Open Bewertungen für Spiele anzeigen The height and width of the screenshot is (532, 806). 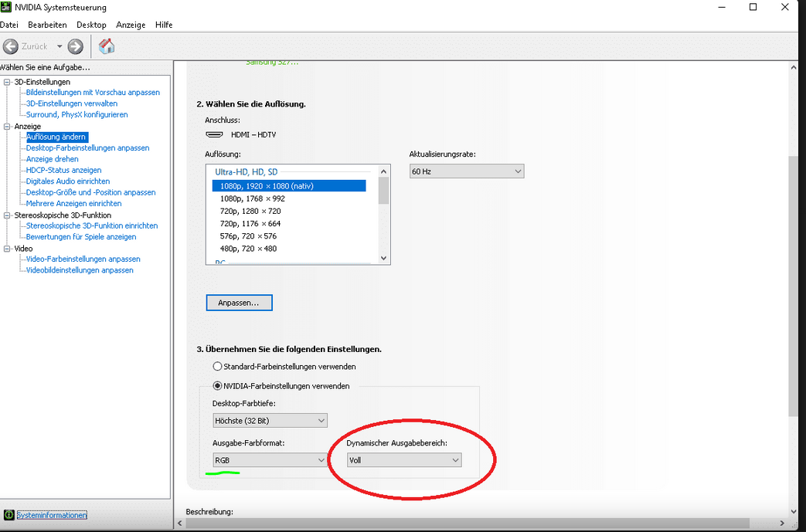[81, 237]
